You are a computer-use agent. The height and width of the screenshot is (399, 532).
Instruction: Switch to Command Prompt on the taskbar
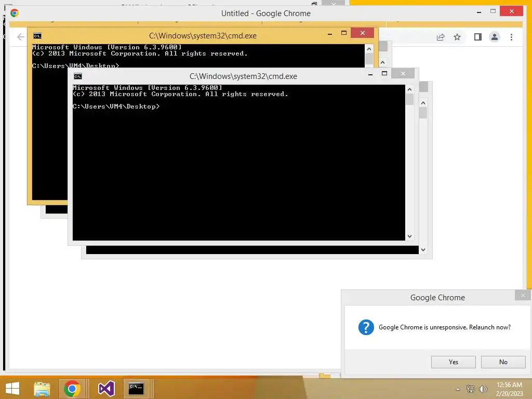click(x=136, y=389)
